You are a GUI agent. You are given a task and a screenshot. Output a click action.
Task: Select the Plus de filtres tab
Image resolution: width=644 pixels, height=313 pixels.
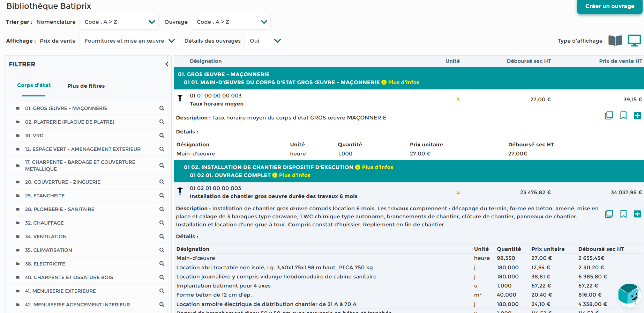pyautogui.click(x=86, y=86)
